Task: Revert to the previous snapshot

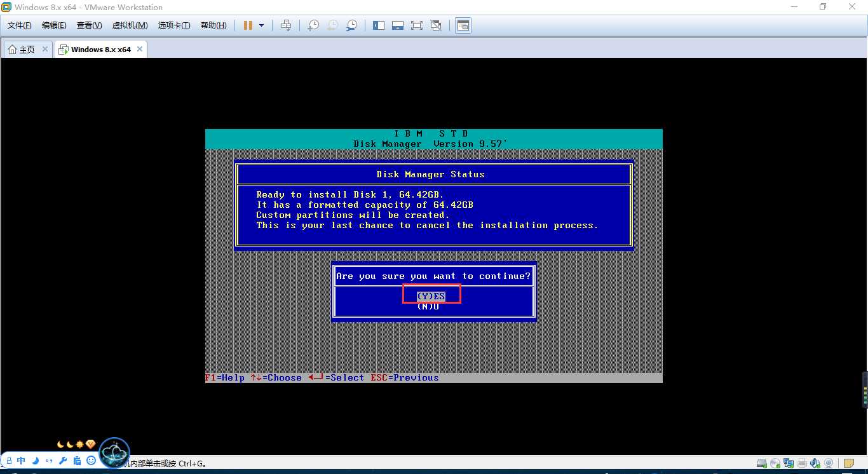Action: click(332, 25)
